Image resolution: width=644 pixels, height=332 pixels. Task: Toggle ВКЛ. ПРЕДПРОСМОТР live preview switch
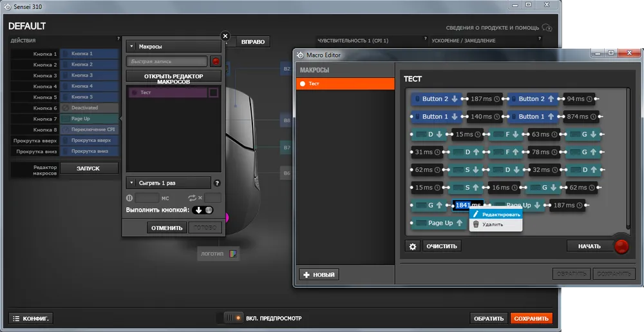tap(230, 318)
